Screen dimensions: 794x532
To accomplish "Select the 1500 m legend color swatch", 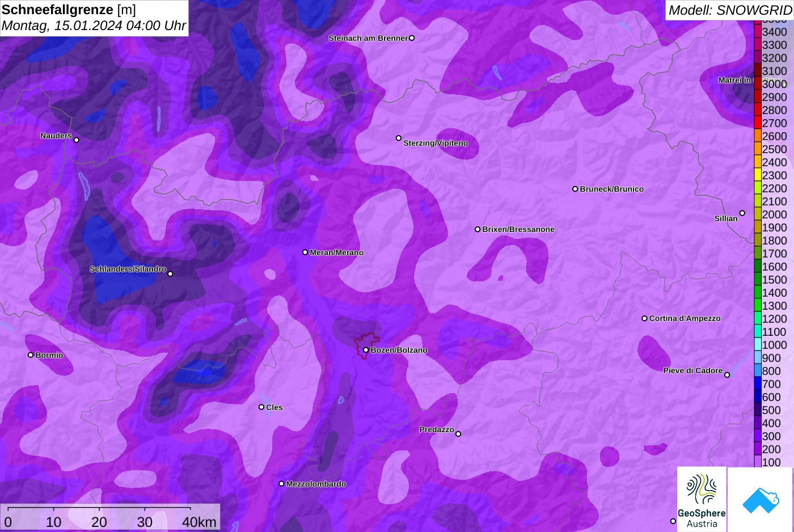I will pyautogui.click(x=758, y=280).
